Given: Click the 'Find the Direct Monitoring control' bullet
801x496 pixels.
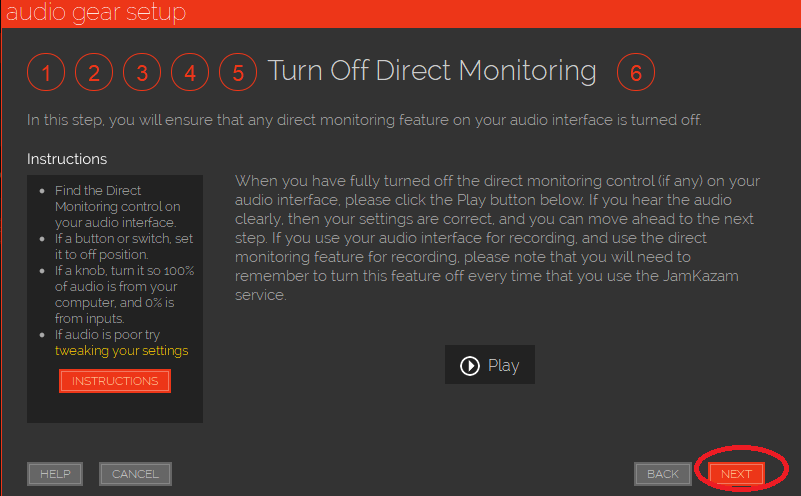Looking at the screenshot, I should (114, 206).
